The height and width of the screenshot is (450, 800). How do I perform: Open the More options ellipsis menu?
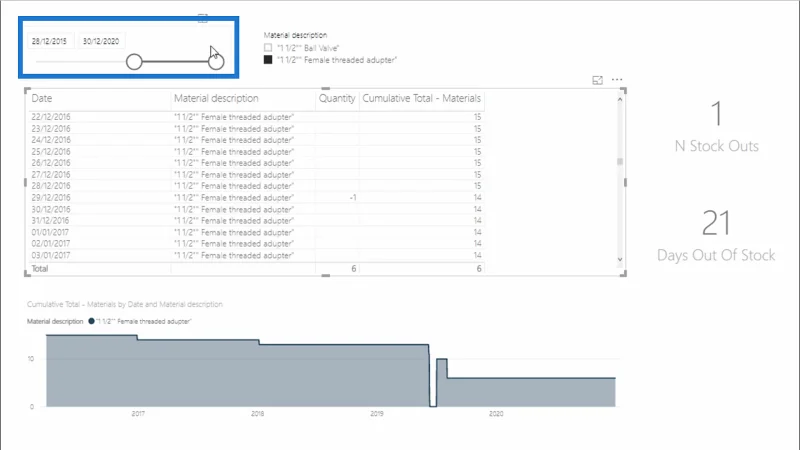pyautogui.click(x=617, y=80)
